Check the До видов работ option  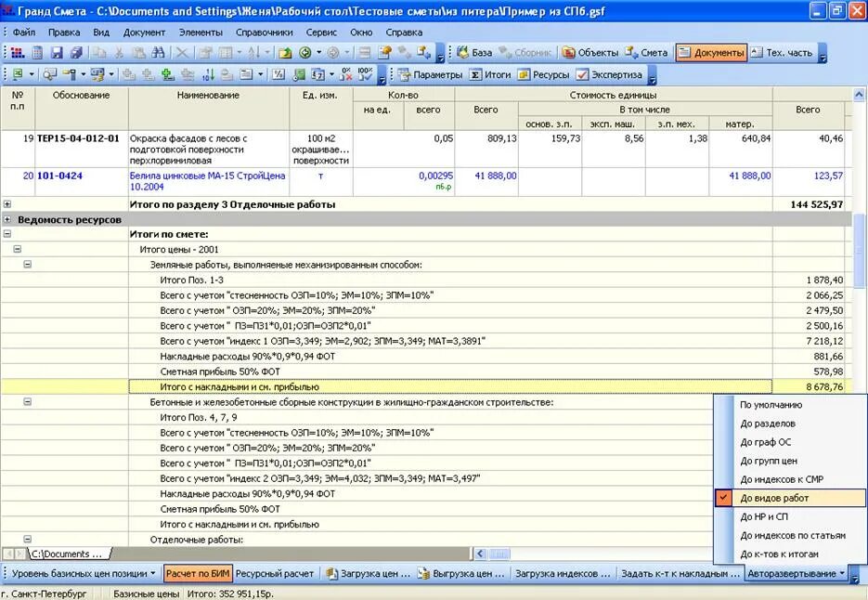point(790,498)
